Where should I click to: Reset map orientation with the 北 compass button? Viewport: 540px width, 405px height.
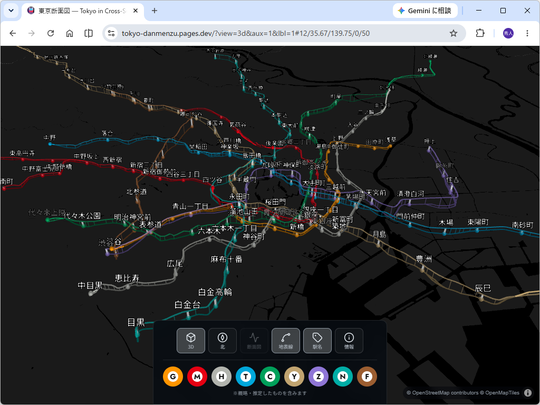point(222,341)
